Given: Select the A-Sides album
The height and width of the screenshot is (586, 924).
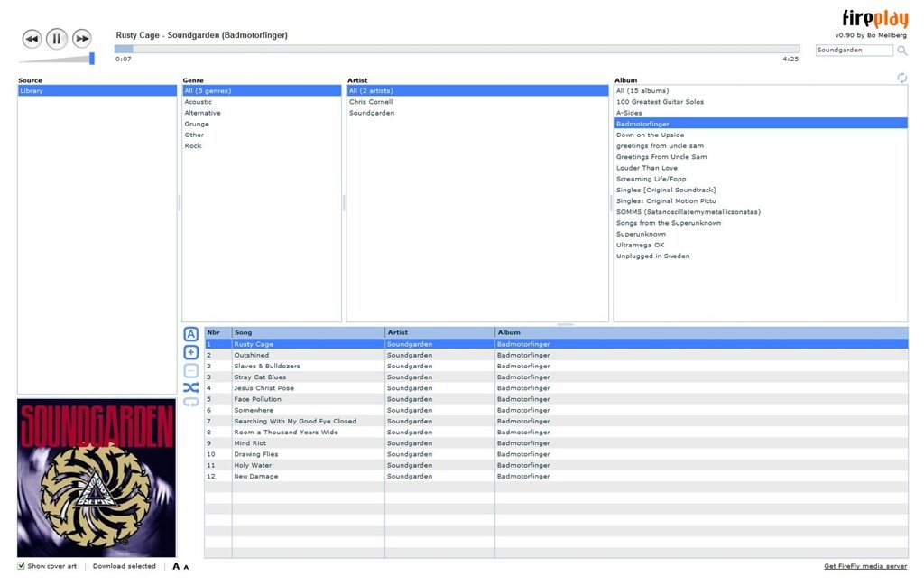Looking at the screenshot, I should coord(761,113).
